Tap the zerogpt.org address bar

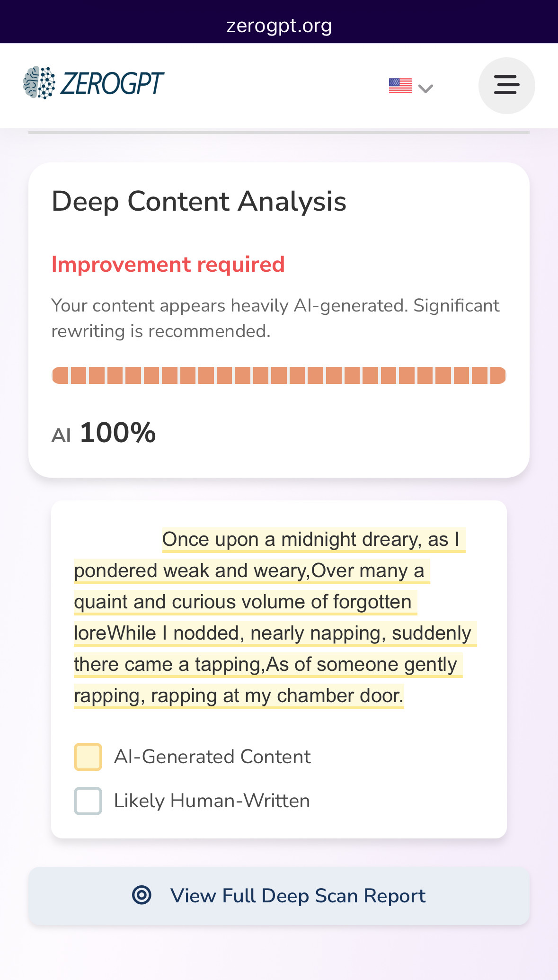tap(279, 25)
